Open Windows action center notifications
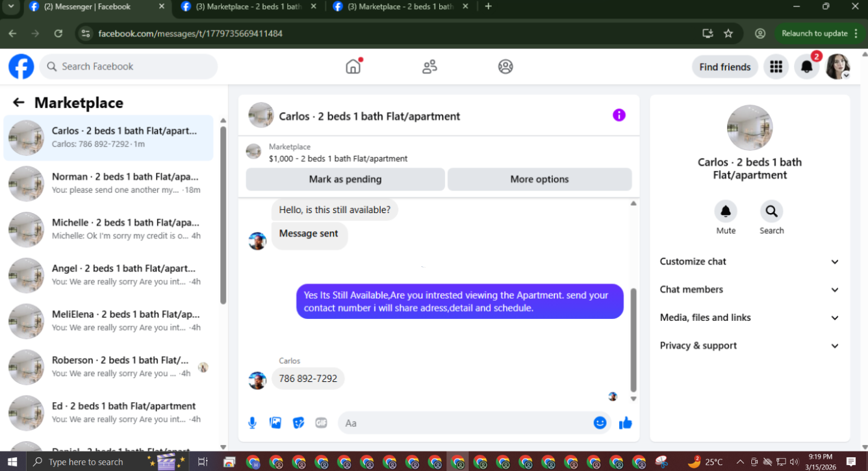This screenshot has width=868, height=471. (x=851, y=462)
